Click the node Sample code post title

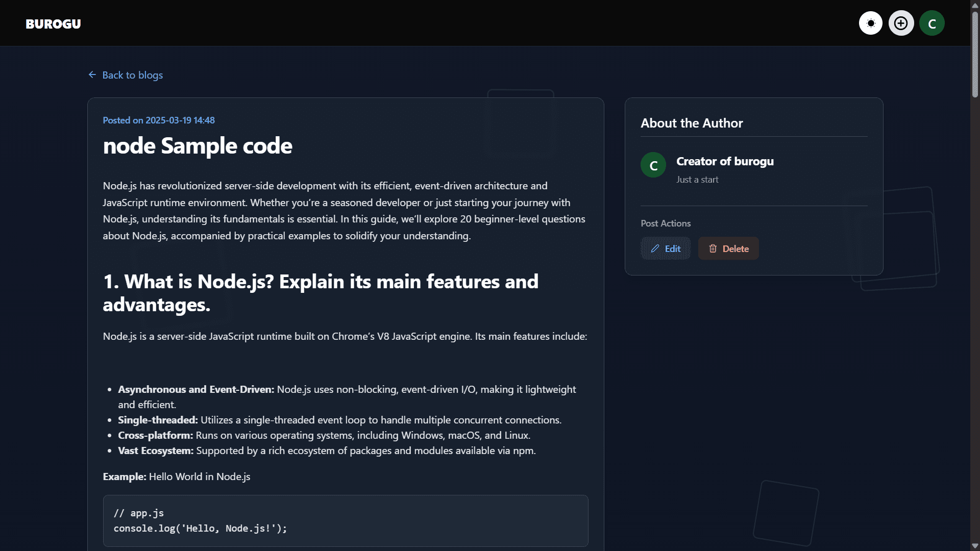tap(198, 146)
